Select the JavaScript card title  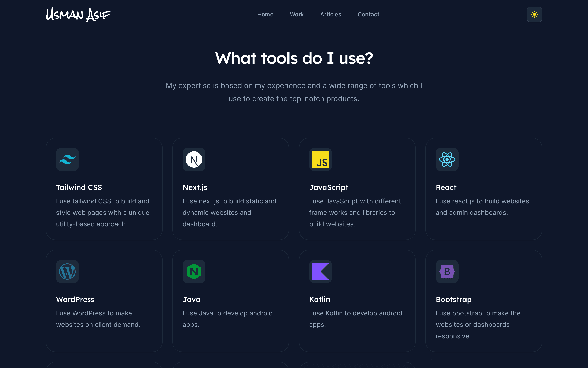point(329,187)
